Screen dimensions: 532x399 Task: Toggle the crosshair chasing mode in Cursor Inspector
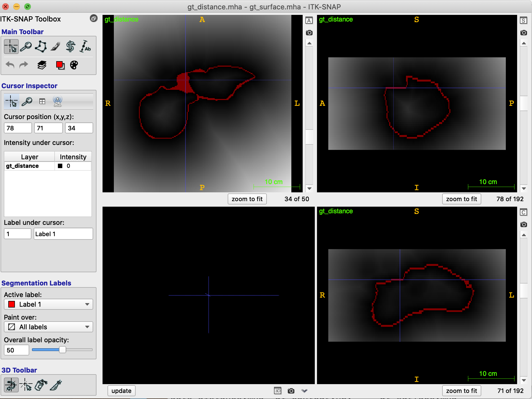pos(57,101)
